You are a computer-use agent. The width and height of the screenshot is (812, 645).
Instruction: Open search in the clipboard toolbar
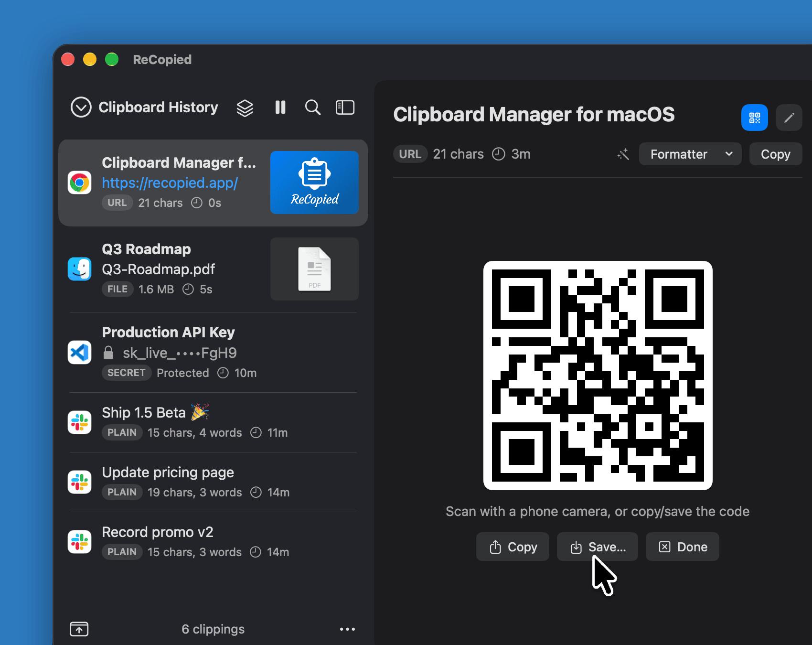point(313,107)
